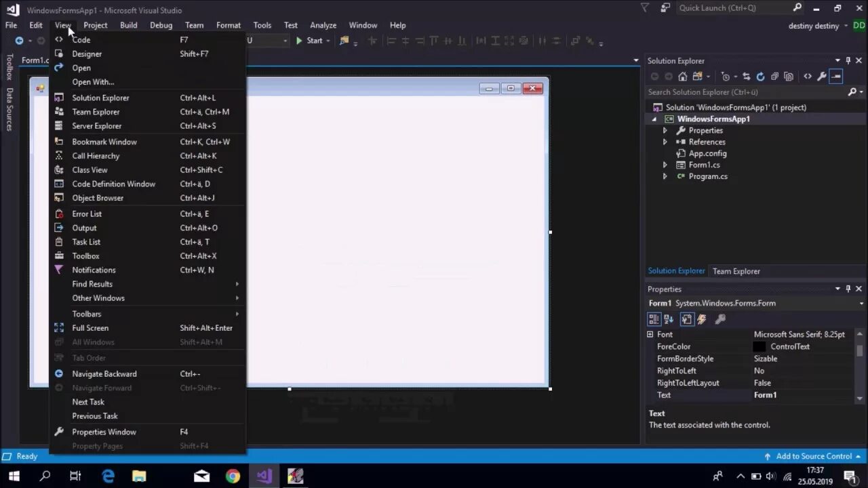Refresh the Solution Explorer tree

pyautogui.click(x=760, y=77)
